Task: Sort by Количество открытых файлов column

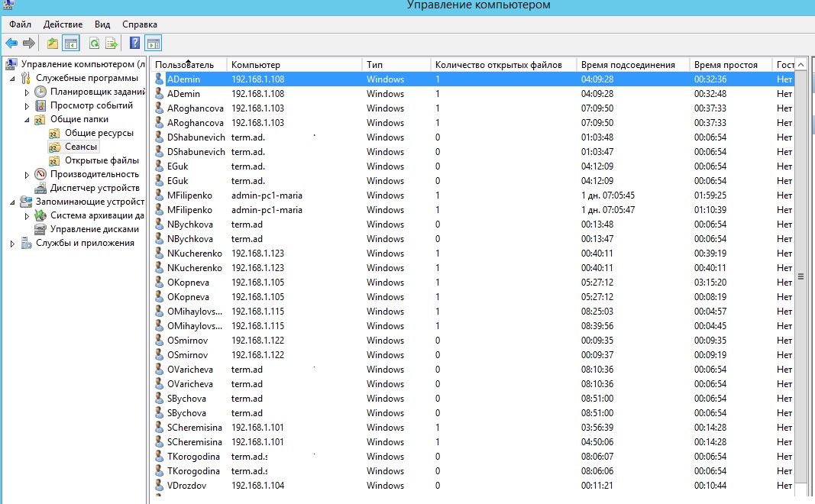Action: [x=498, y=65]
